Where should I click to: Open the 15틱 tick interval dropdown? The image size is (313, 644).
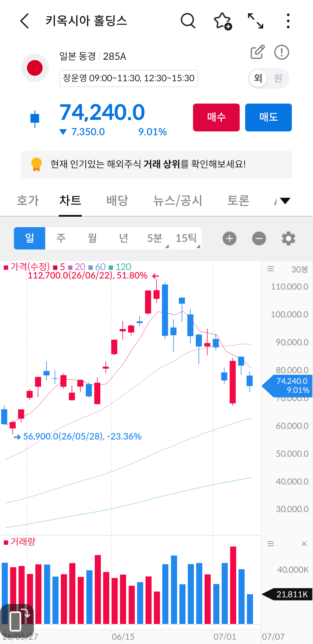tap(186, 238)
